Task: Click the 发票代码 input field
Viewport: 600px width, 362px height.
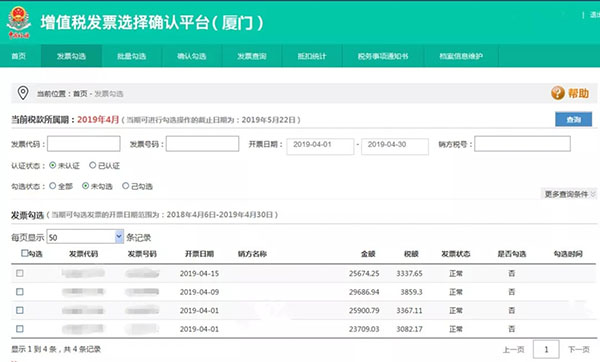Action: 84,144
